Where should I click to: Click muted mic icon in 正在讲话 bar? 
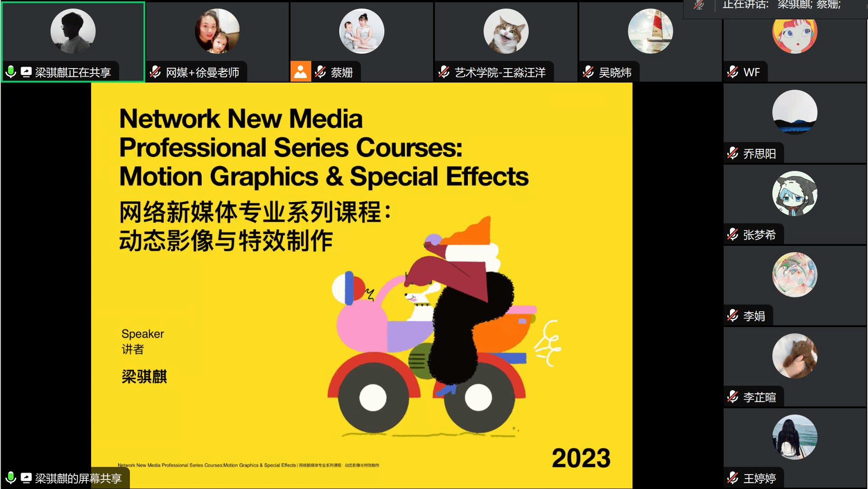tap(699, 5)
